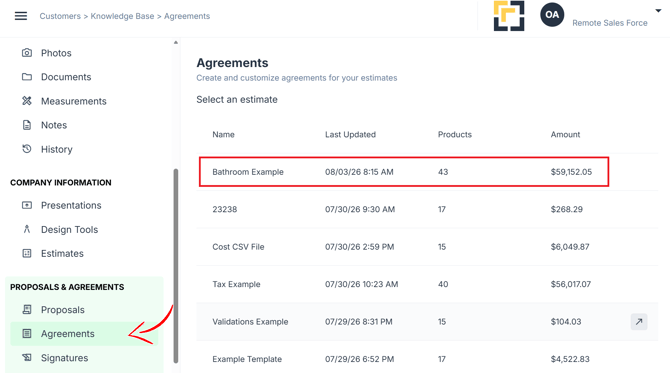
Task: Click the Name column header
Action: (x=223, y=135)
